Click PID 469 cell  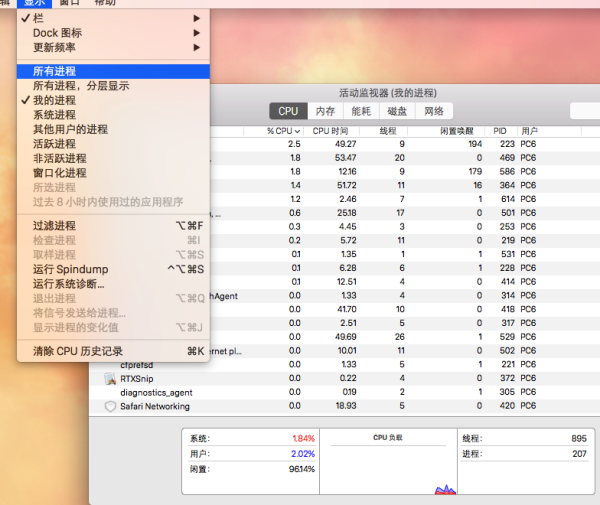[x=507, y=158]
